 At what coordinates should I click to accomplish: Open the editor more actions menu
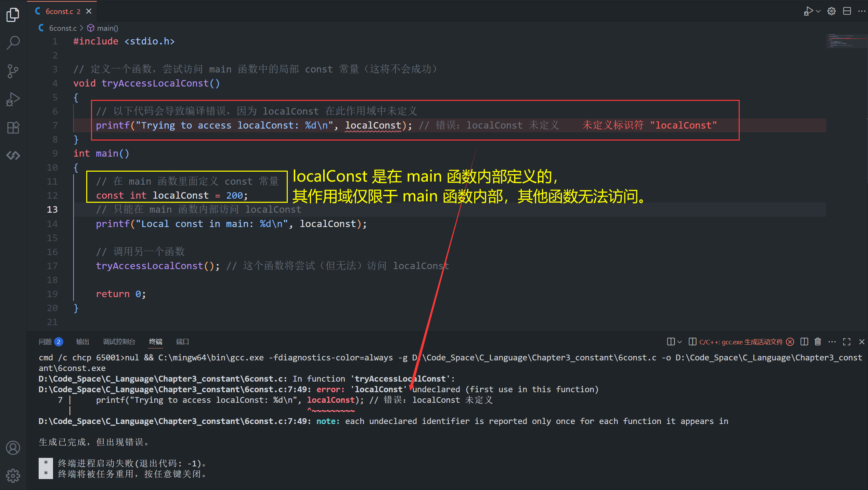[862, 11]
